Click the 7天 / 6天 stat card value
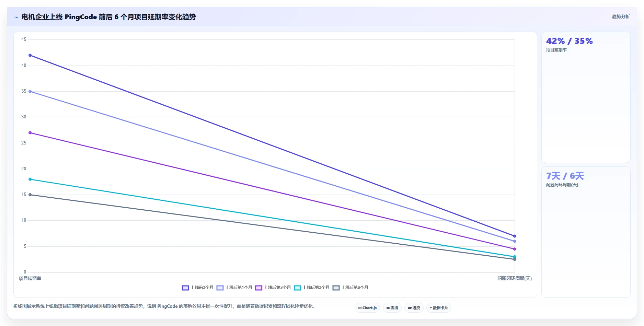The width and height of the screenshot is (644, 326). [x=565, y=176]
